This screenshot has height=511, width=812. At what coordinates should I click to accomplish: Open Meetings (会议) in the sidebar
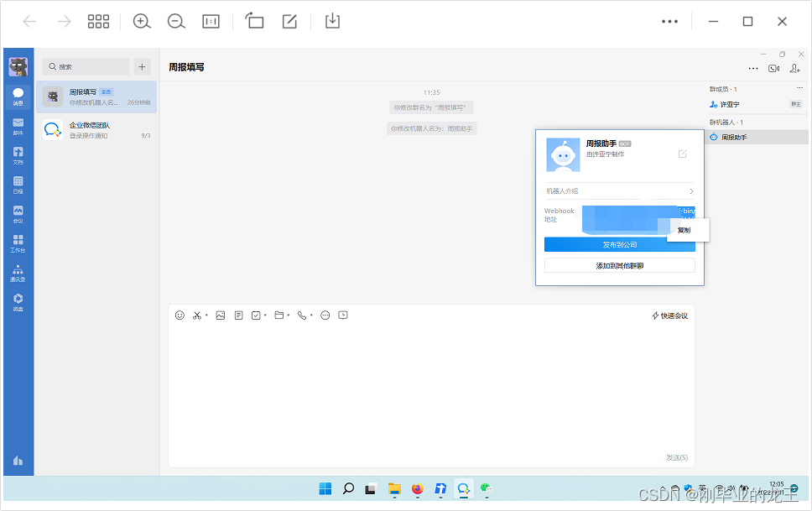pyautogui.click(x=18, y=214)
